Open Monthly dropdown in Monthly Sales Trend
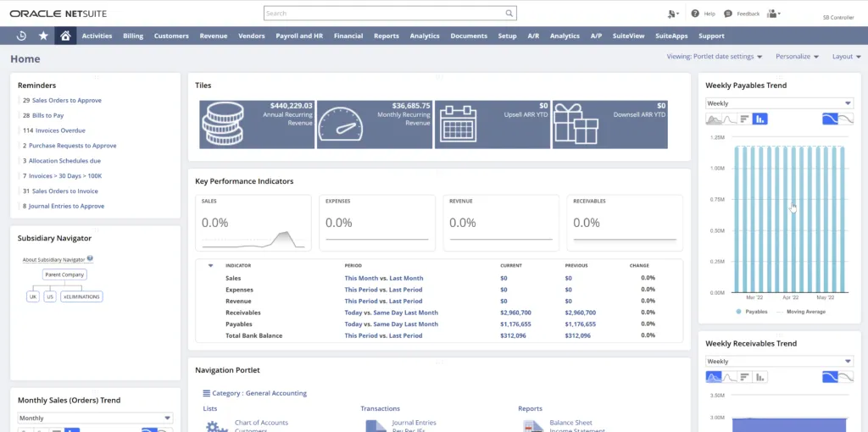The height and width of the screenshot is (432, 868). pos(95,418)
